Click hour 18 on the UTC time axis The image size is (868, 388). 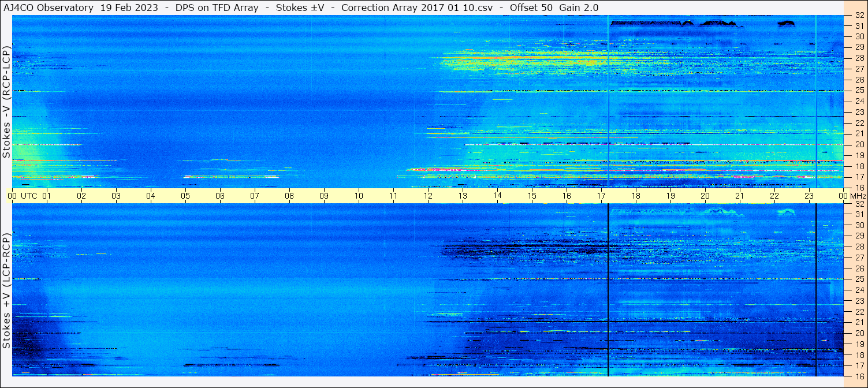coord(636,196)
